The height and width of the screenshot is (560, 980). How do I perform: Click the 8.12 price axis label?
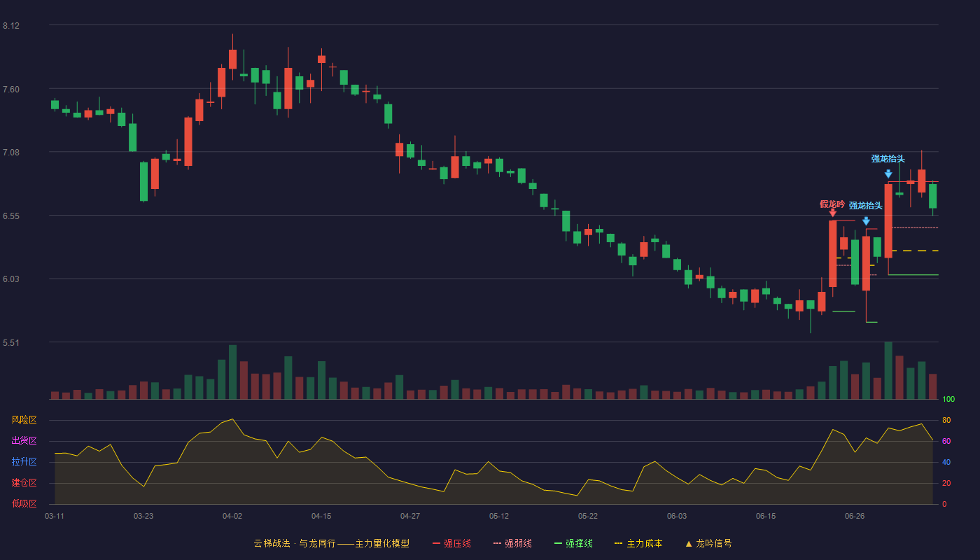coord(11,26)
